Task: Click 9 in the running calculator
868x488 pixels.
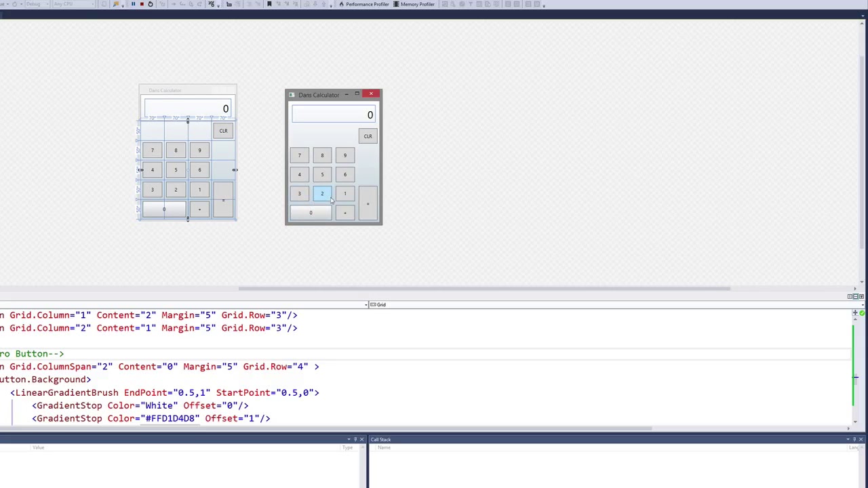Action: [344, 155]
